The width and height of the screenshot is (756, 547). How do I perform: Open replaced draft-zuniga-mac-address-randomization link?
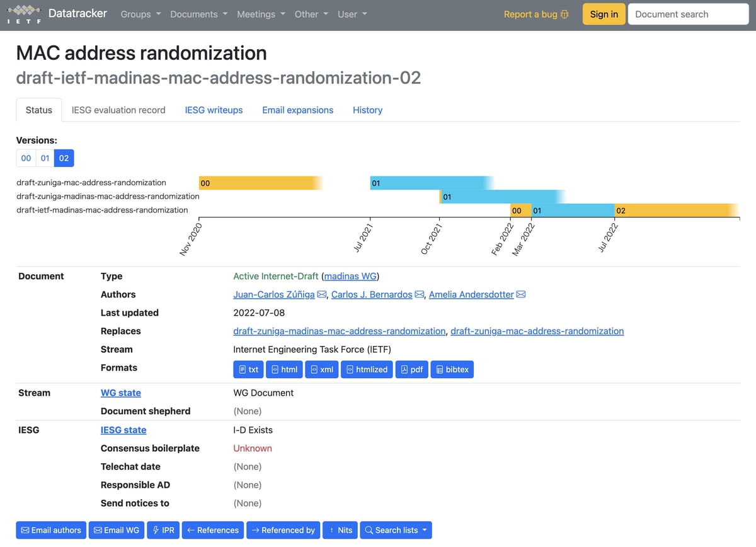click(x=537, y=331)
